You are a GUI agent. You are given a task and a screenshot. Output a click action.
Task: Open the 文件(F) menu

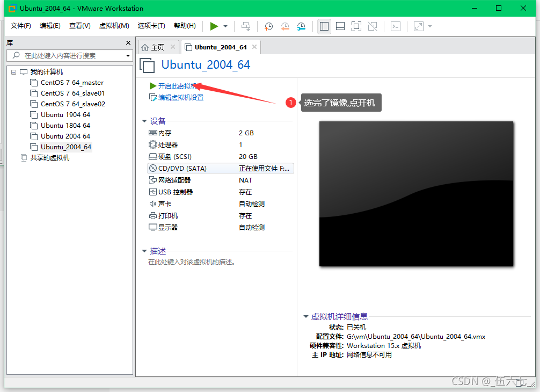(x=20, y=26)
